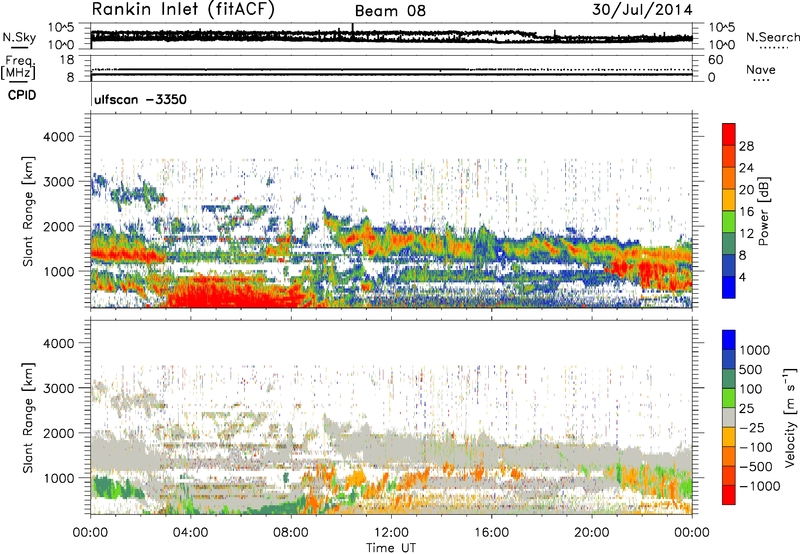Viewport: 800px width, 554px height.
Task: Click the '500' tick on Velocity scale
Action: click(751, 369)
